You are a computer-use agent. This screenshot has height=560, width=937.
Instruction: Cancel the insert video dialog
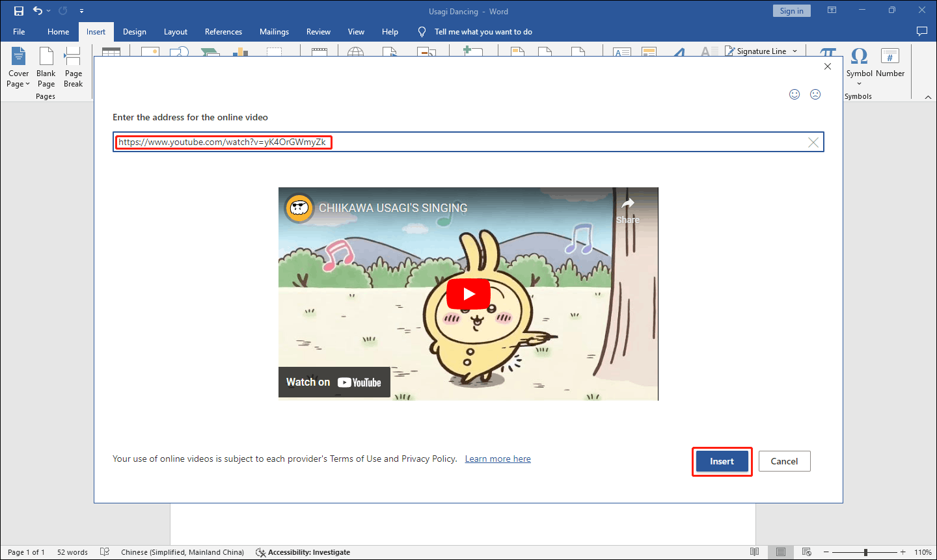point(784,461)
